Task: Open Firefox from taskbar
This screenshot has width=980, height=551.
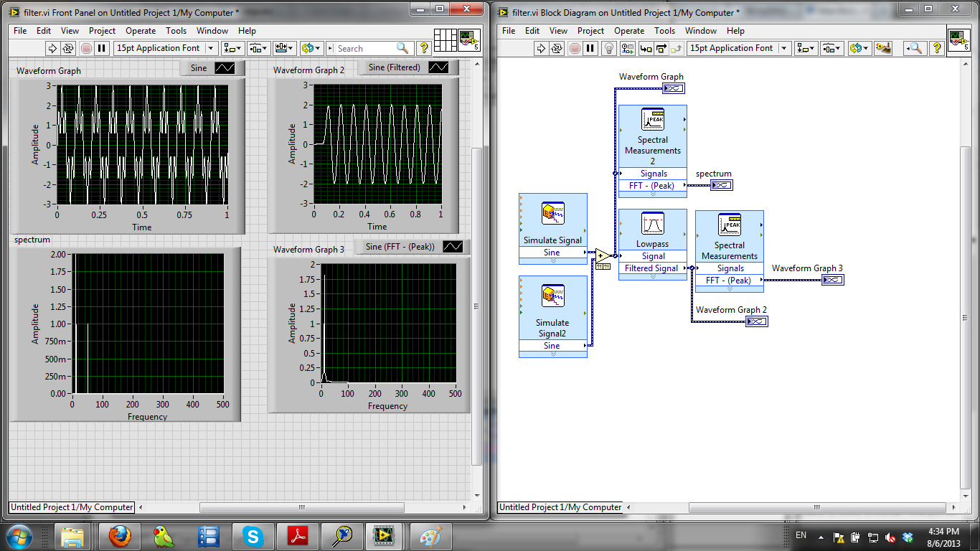Action: coord(121,536)
